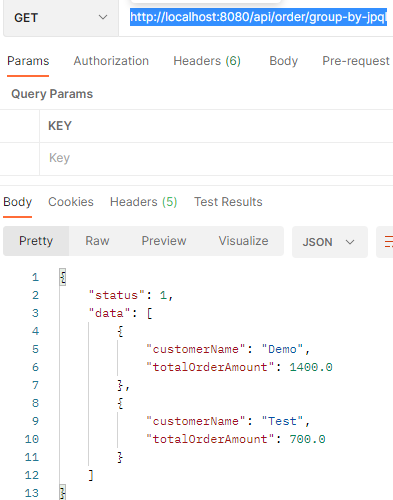Open the request Headers (6) tab
Image resolution: width=393 pixels, height=500 pixels.
coord(207,61)
